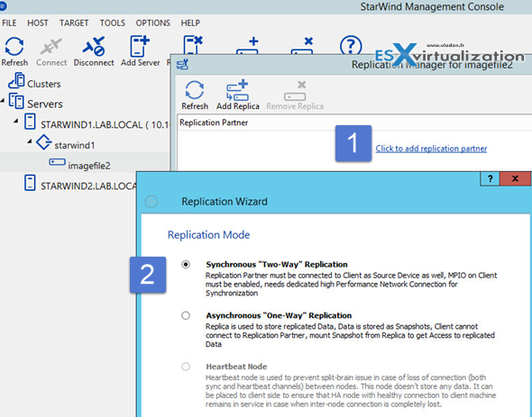Open the FILE menu
The image size is (532, 417).
pyautogui.click(x=9, y=23)
